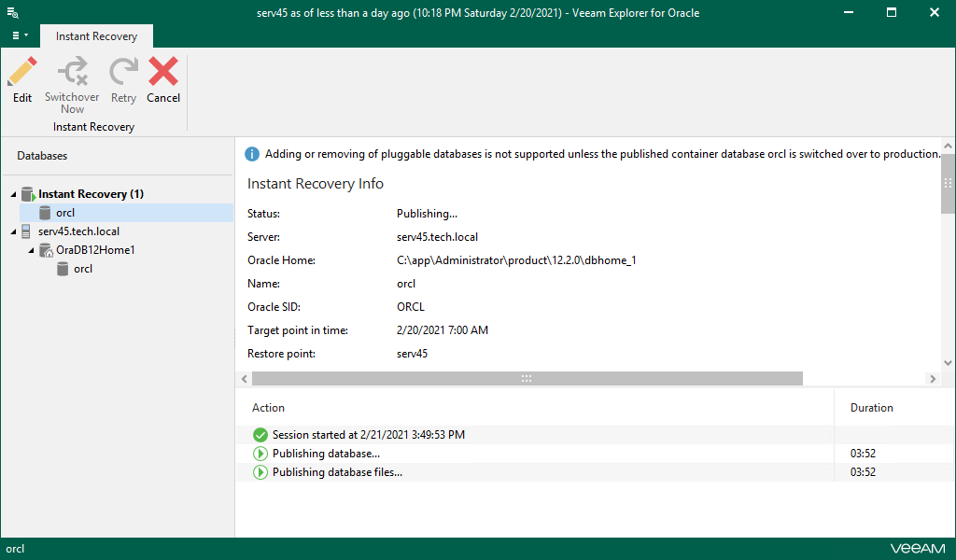The width and height of the screenshot is (956, 560).
Task: Click the ORCL Oracle SID value
Action: [x=411, y=307]
